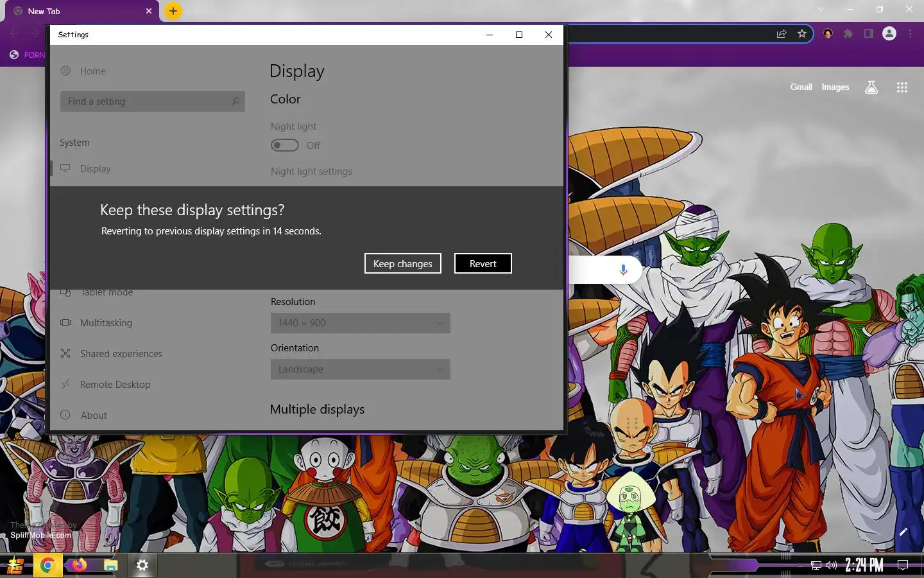The height and width of the screenshot is (578, 924).
Task: Maximize the Settings window
Action: tap(519, 35)
